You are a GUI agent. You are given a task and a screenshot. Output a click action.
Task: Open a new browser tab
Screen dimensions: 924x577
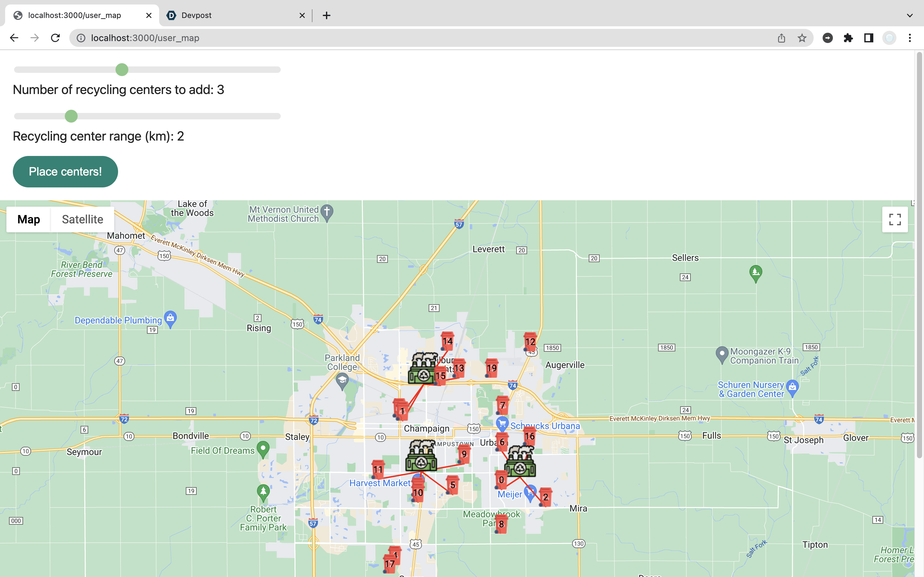coord(326,15)
